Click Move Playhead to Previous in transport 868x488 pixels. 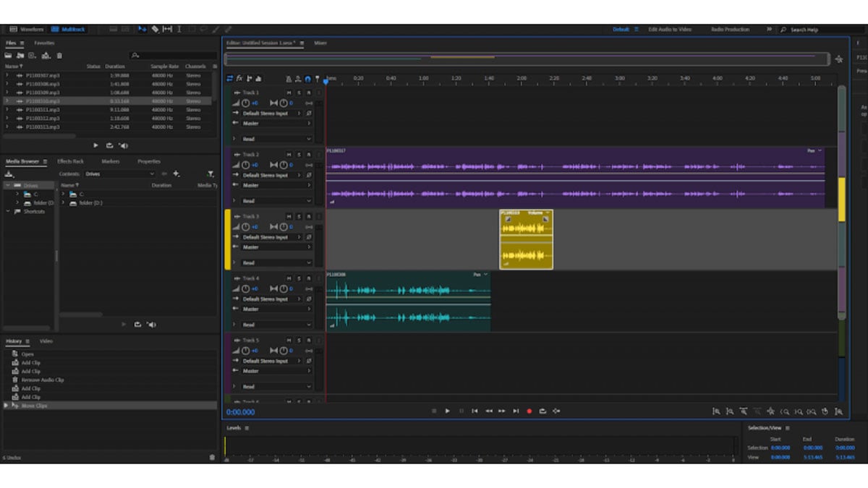tap(475, 411)
